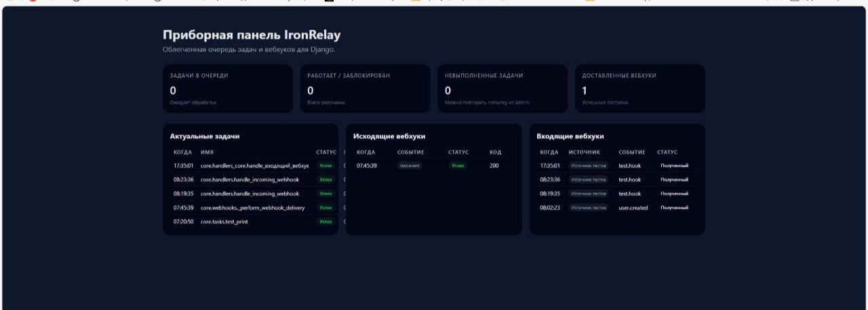Click 'Когда' column header in Актуальные задачи
Image resolution: width=868 pixels, height=310 pixels.
pyautogui.click(x=182, y=152)
